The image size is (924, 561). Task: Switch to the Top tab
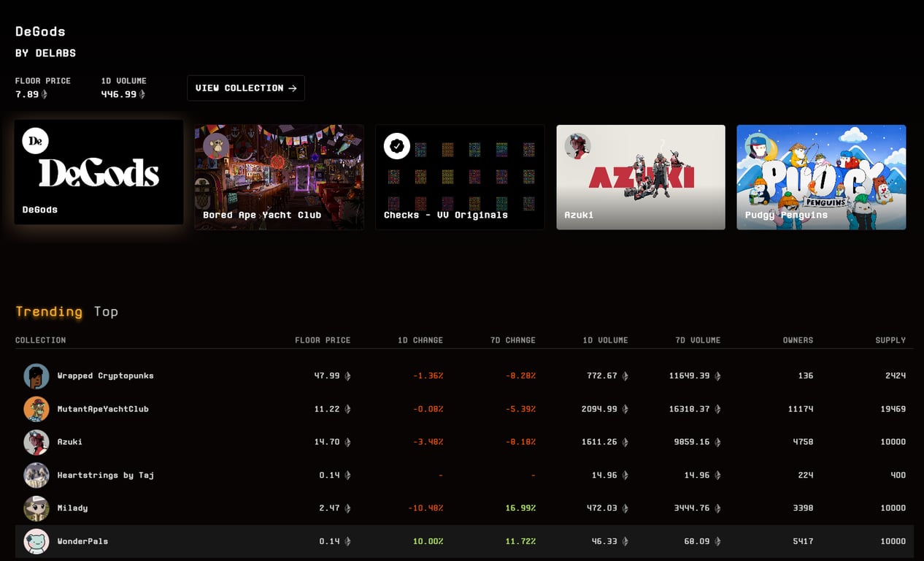[x=107, y=311]
